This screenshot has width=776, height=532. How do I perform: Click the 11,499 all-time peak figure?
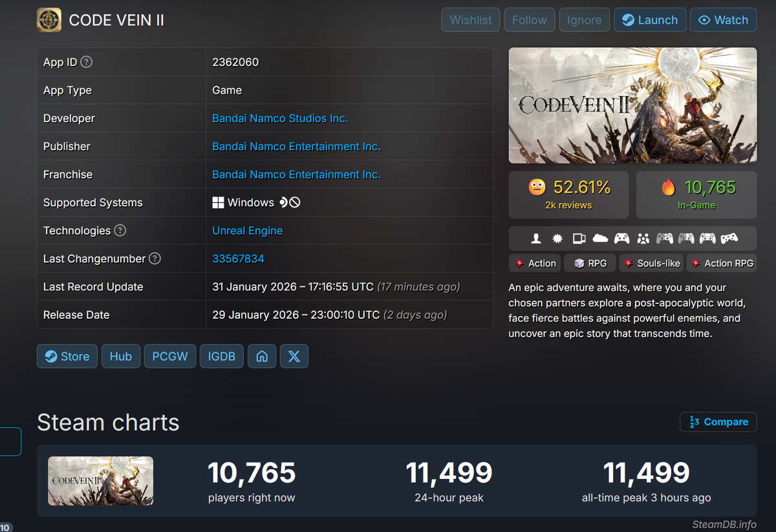coord(647,473)
